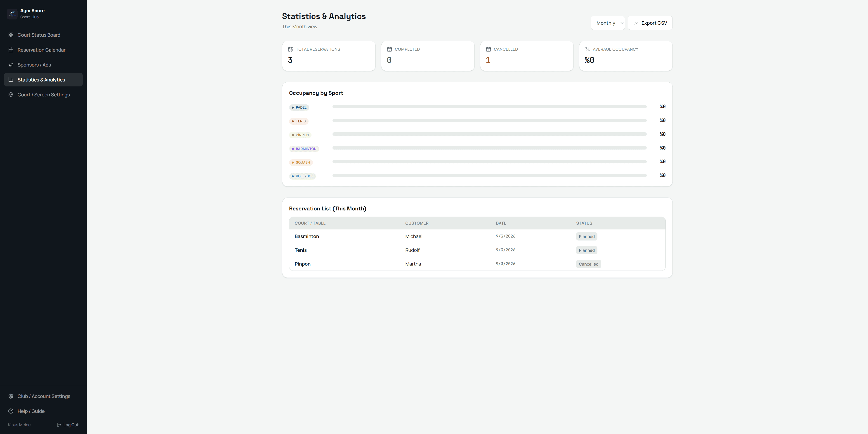The height and width of the screenshot is (434, 868).
Task: Open Club / Account Settings
Action: pos(43,396)
